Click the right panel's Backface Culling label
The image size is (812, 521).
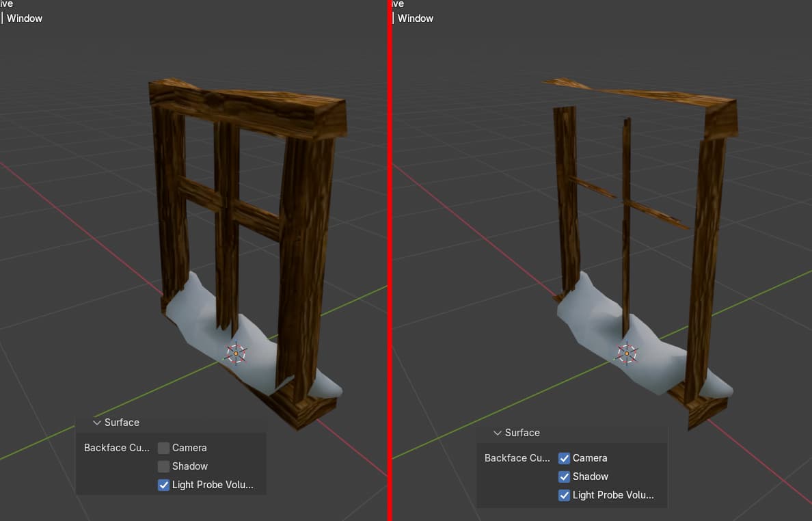(x=517, y=458)
